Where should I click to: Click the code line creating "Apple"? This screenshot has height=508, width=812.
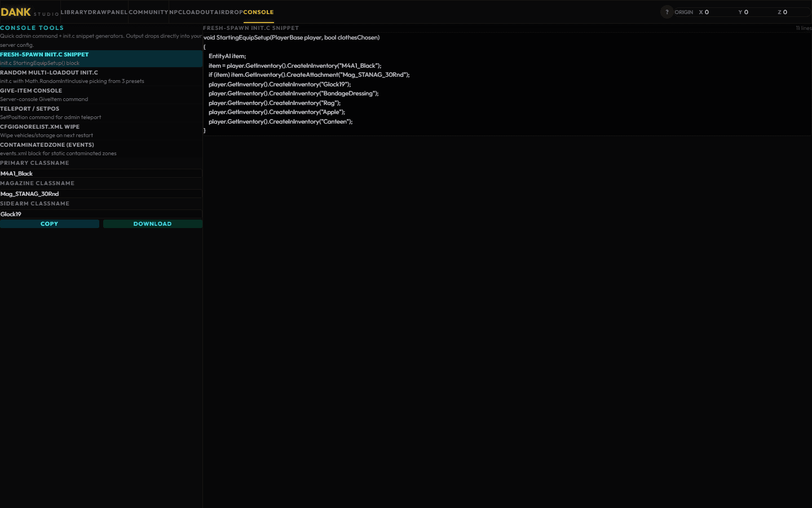277,112
